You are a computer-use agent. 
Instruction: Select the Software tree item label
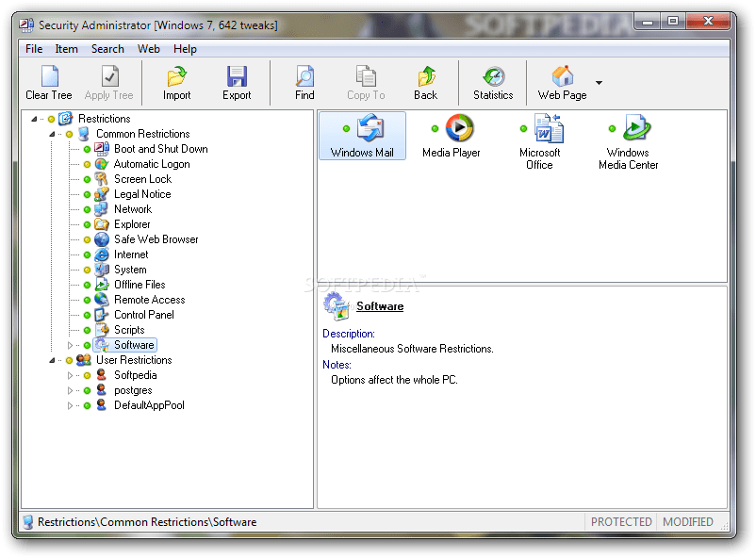pos(134,345)
